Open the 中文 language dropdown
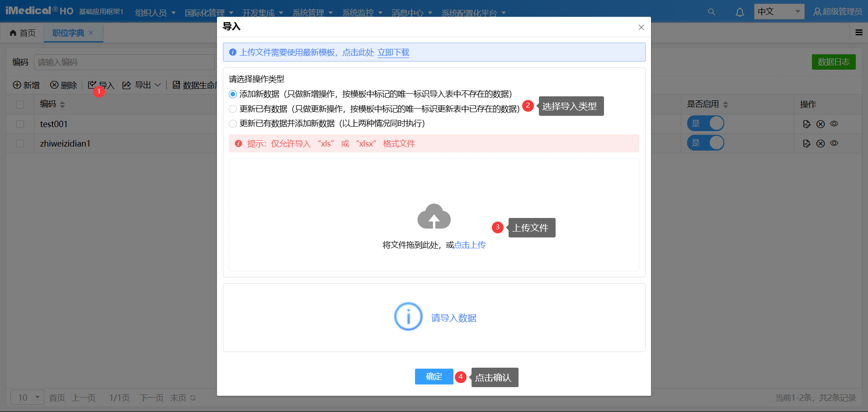The height and width of the screenshot is (412, 868). point(778,11)
